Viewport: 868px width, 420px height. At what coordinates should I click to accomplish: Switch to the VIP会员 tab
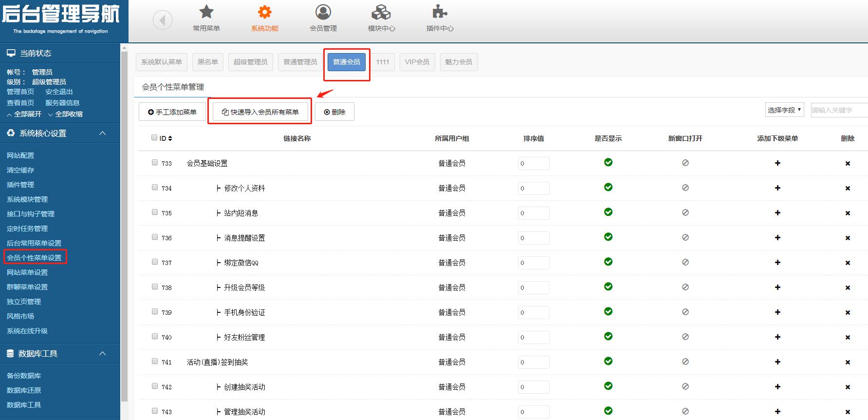point(417,62)
